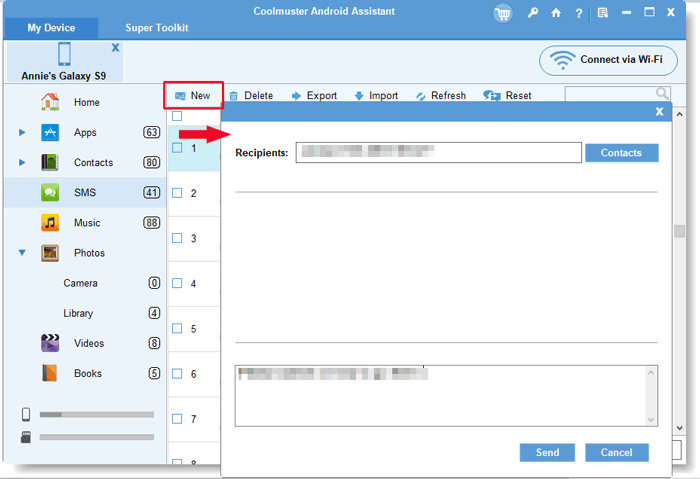Expand the Apps tree node arrow
The image size is (700, 479).
pos(22,132)
